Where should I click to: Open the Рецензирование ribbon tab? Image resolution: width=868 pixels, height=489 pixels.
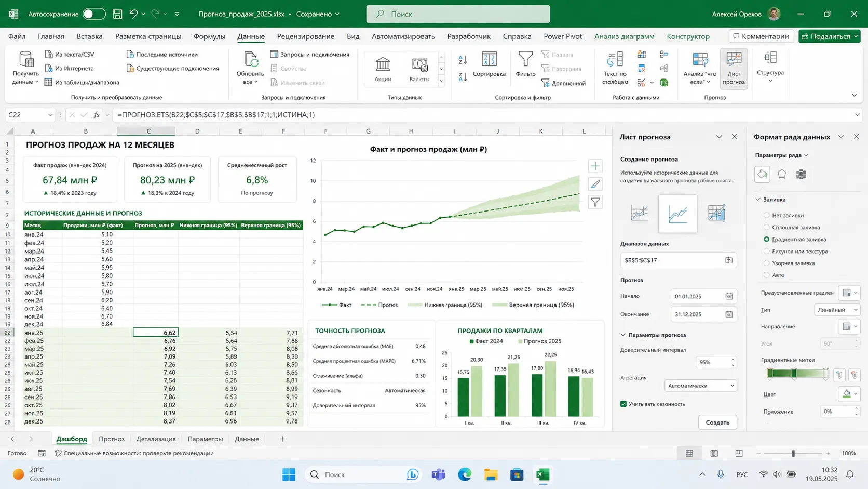(x=305, y=36)
